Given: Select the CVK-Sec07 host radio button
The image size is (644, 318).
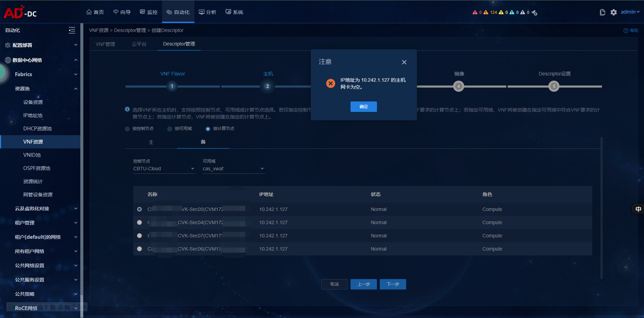Looking at the screenshot, I should tap(139, 236).
